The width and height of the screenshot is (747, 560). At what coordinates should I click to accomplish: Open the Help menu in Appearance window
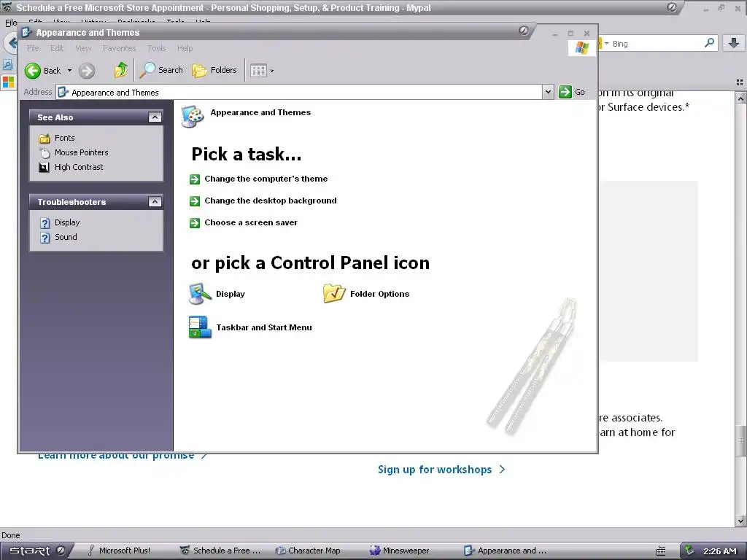click(x=185, y=48)
